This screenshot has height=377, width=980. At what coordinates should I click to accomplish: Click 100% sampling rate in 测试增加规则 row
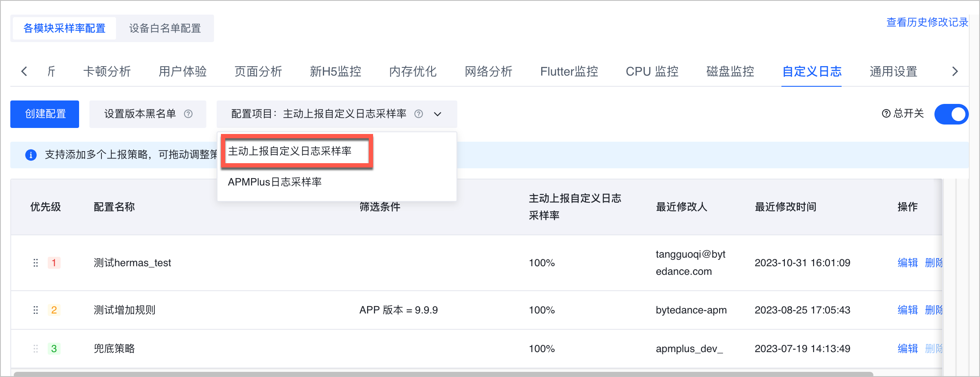(542, 310)
